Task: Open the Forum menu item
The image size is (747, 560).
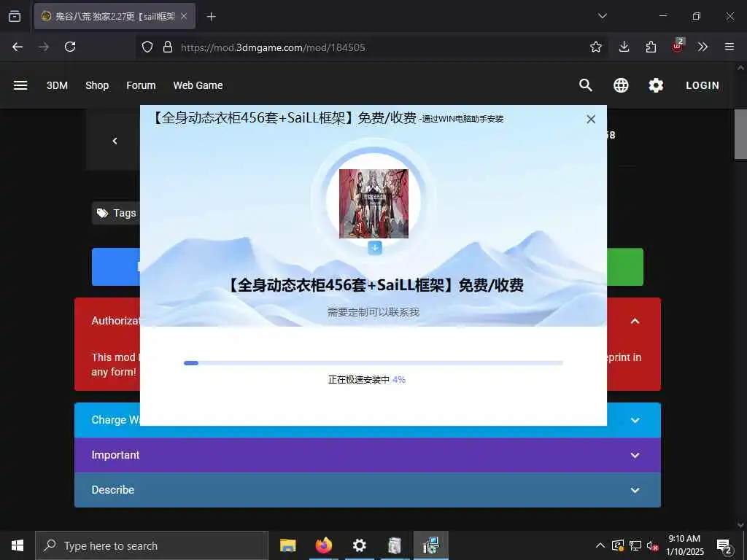Action: click(141, 85)
